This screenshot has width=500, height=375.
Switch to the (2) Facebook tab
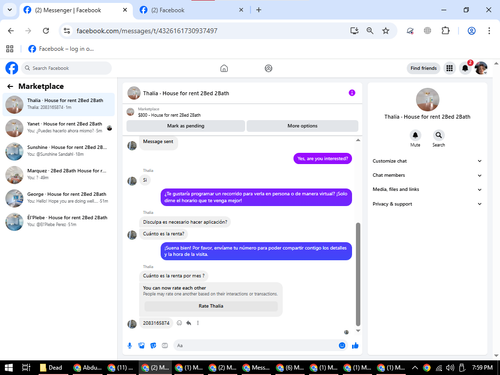(x=192, y=10)
